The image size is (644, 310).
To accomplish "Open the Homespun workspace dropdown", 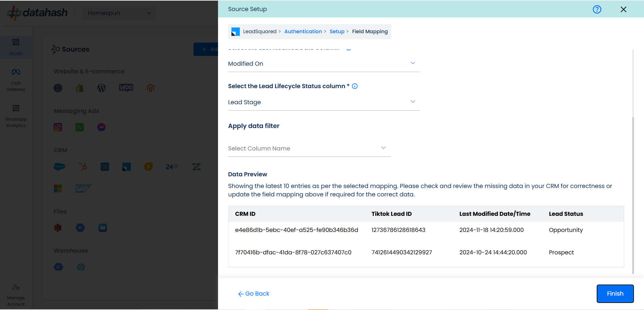I will (x=119, y=13).
